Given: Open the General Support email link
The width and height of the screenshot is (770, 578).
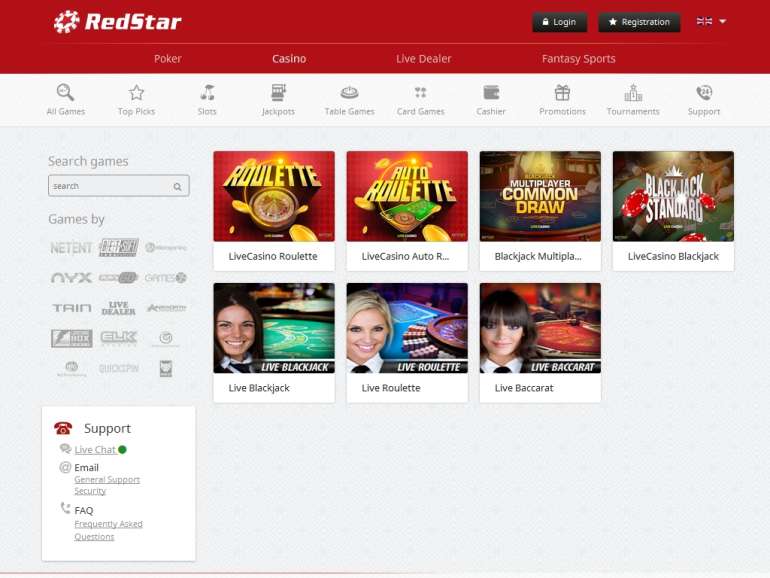Looking at the screenshot, I should click(107, 480).
